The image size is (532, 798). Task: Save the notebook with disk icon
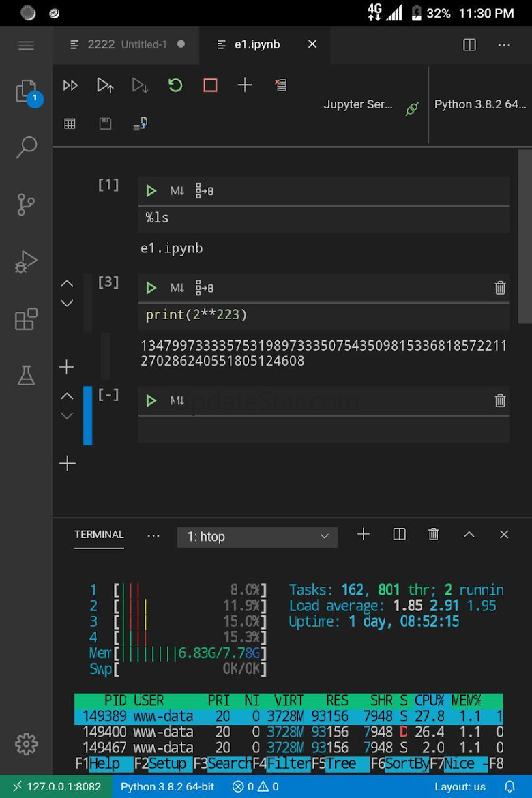(x=106, y=123)
